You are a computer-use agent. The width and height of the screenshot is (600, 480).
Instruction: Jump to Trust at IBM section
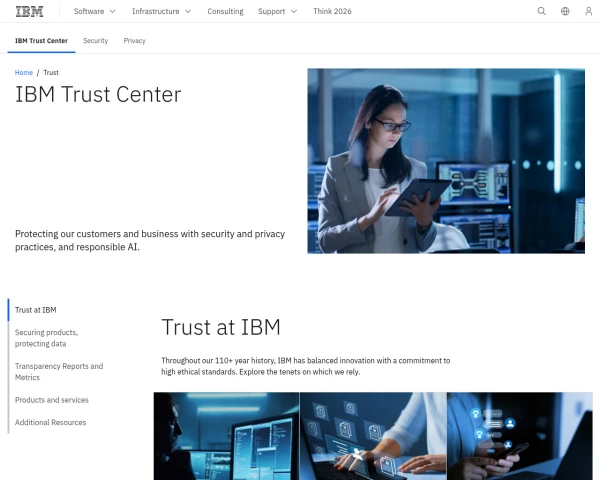click(x=36, y=310)
